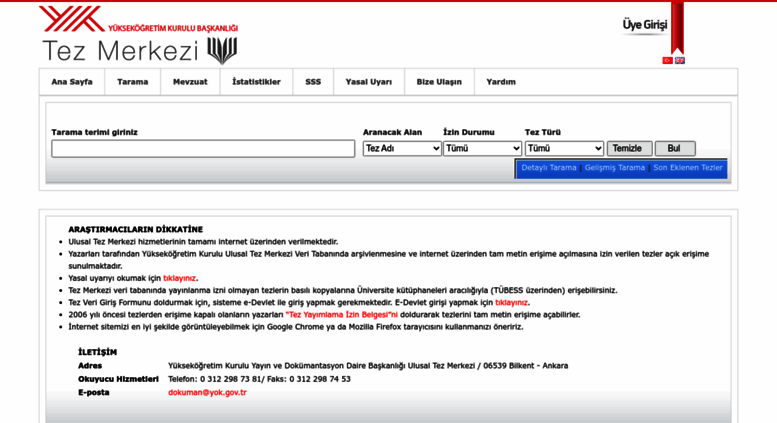Open the SSS menu item

pos(313,82)
